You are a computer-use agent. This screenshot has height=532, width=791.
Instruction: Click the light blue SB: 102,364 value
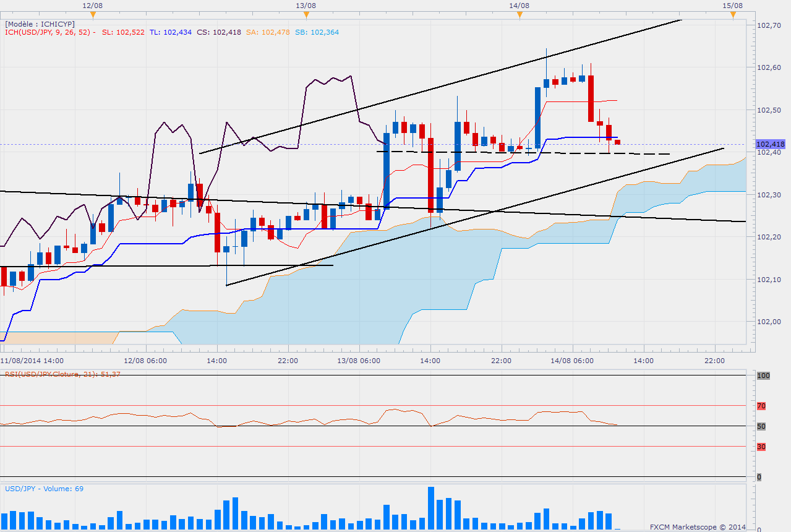(317, 32)
